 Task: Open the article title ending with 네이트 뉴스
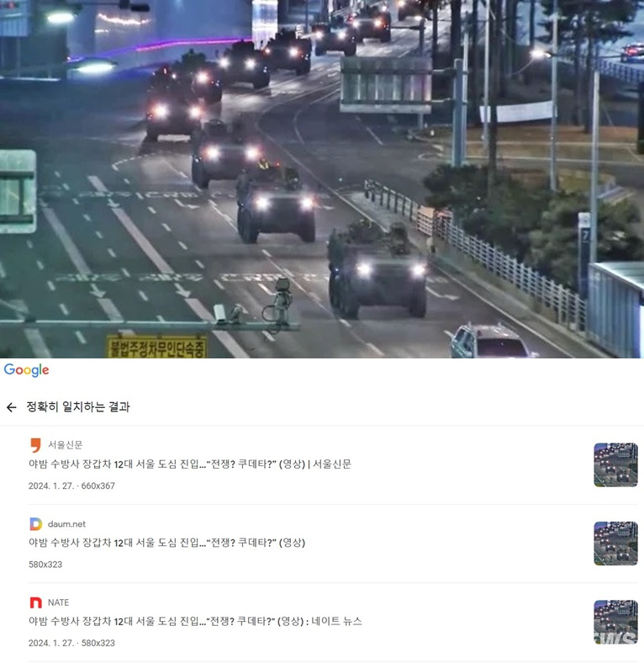(x=195, y=622)
